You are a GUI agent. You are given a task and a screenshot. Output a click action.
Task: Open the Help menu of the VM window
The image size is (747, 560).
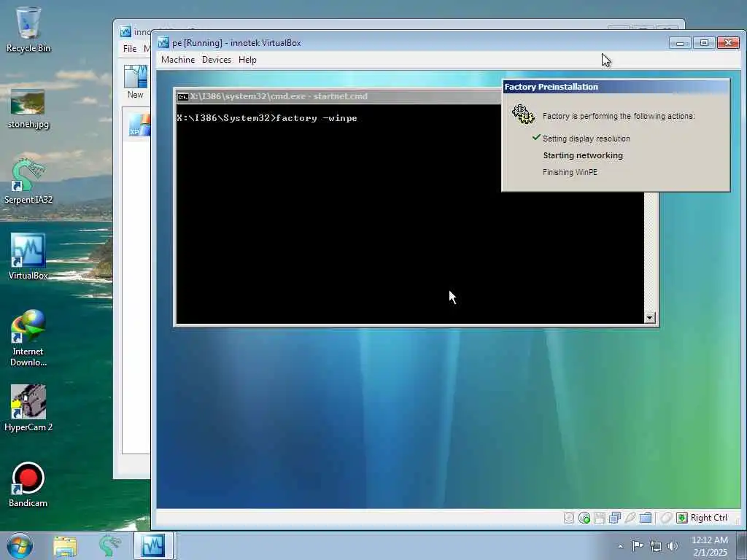[247, 60]
